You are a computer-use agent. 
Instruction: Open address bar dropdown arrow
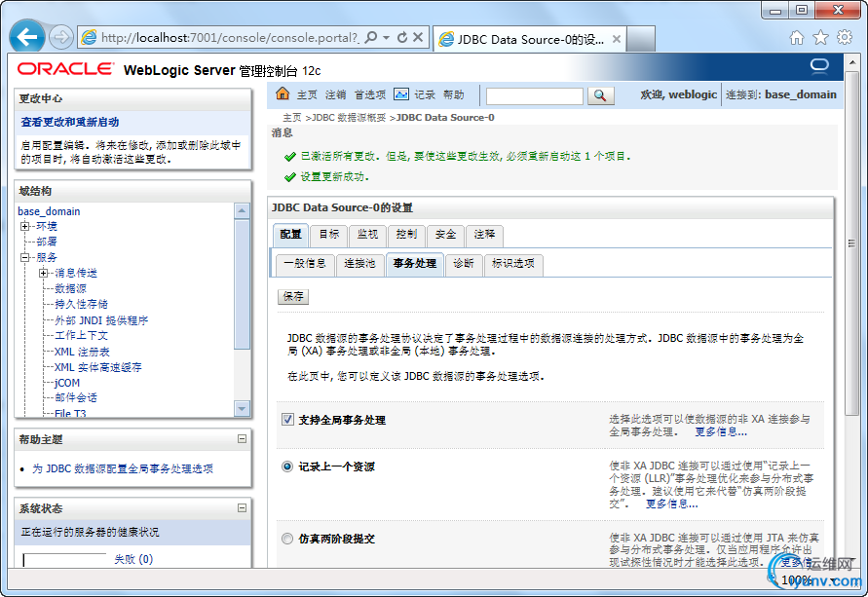coord(387,38)
